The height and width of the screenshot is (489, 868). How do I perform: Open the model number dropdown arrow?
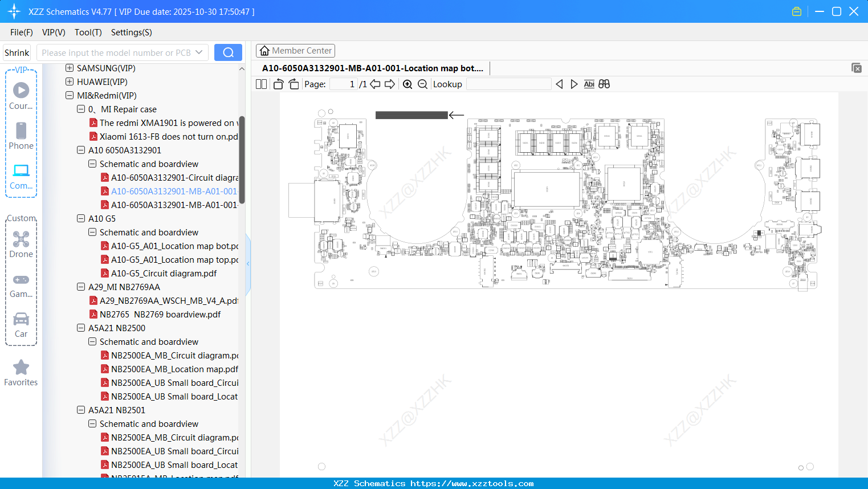pyautogui.click(x=199, y=52)
